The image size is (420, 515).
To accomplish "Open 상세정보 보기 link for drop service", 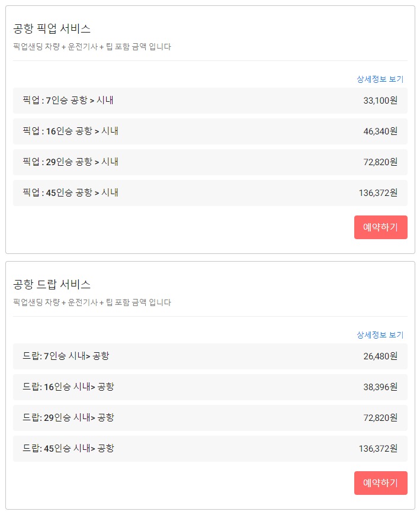I will 380,334.
